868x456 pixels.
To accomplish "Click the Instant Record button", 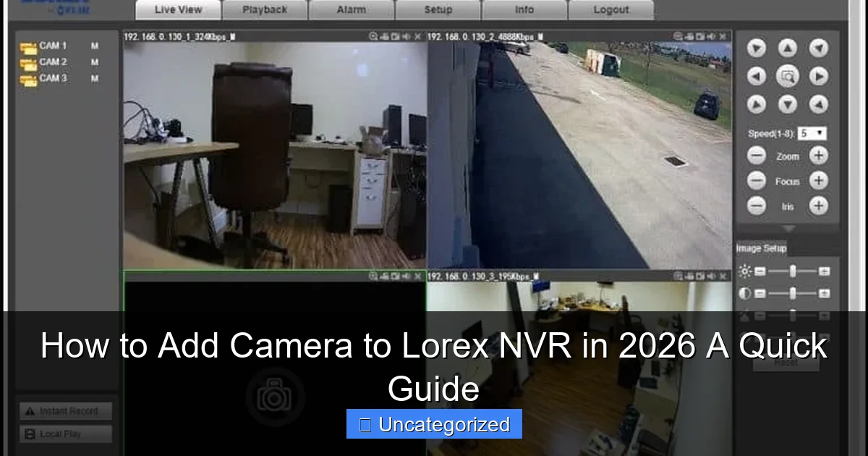I will [x=65, y=410].
